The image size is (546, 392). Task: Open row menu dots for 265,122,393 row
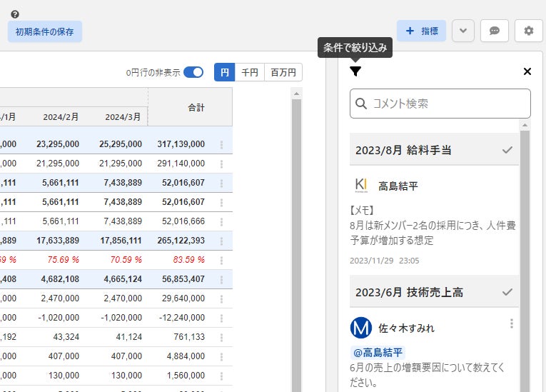[221, 241]
